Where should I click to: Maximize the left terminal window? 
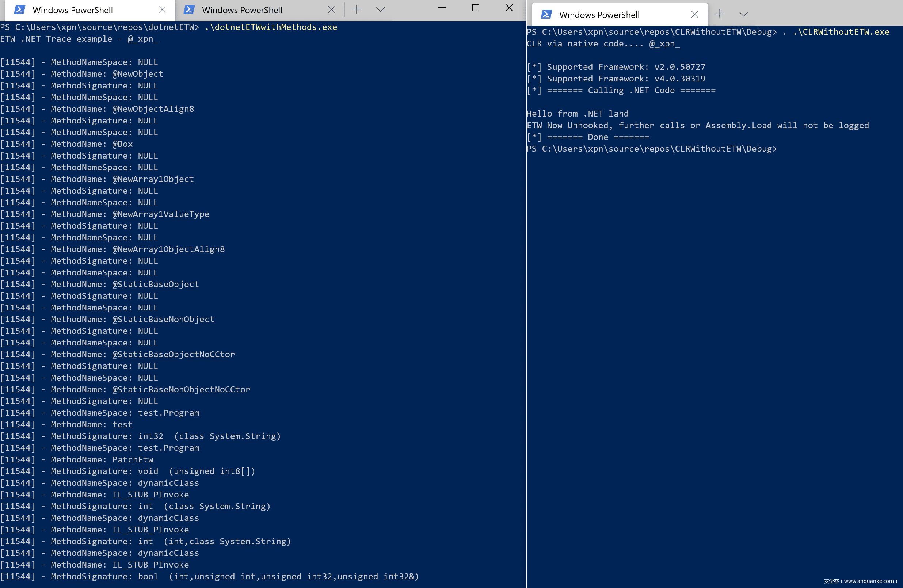(x=475, y=8)
